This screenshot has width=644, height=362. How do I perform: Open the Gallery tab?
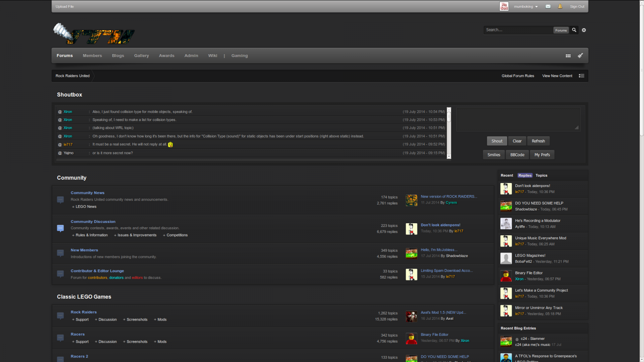[x=141, y=56]
